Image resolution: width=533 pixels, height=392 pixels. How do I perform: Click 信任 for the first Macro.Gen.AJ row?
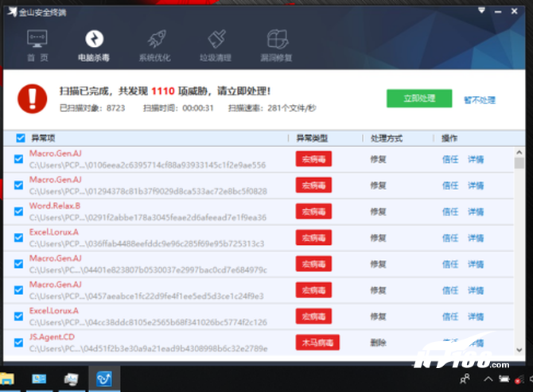(x=450, y=159)
